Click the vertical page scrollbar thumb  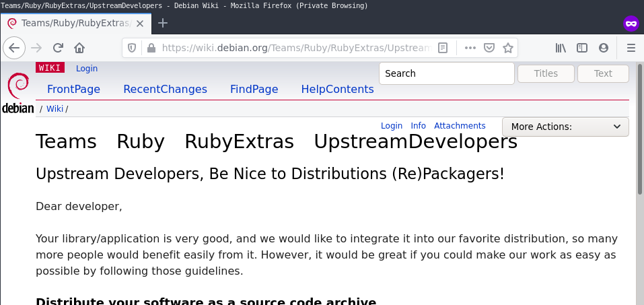point(639,129)
